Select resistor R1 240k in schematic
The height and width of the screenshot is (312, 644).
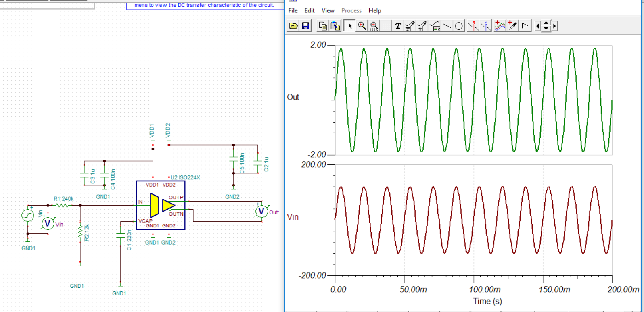tap(62, 205)
